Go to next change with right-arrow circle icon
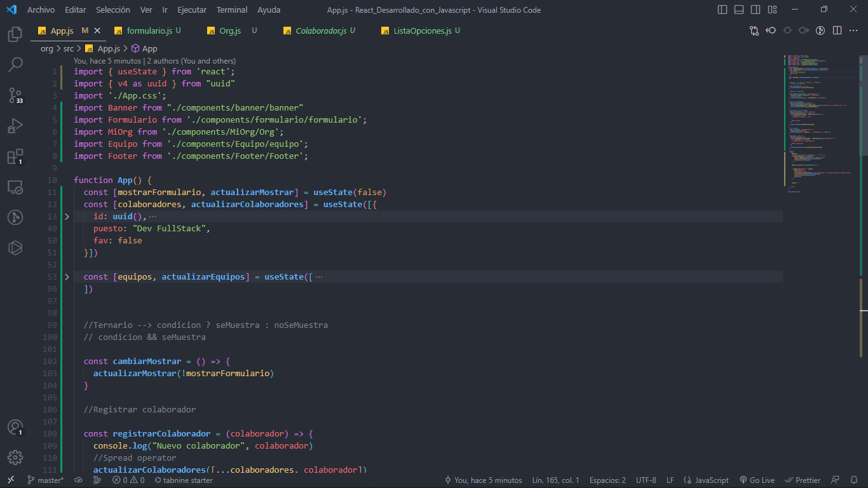This screenshot has width=868, height=488. point(804,30)
